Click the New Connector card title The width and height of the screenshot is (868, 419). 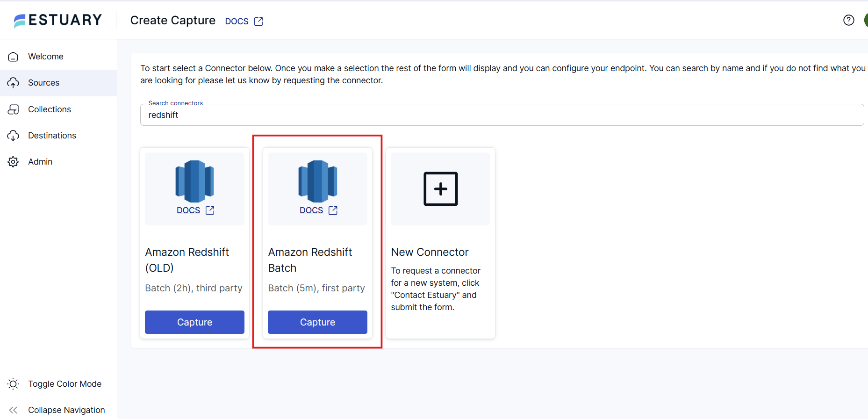(x=430, y=252)
